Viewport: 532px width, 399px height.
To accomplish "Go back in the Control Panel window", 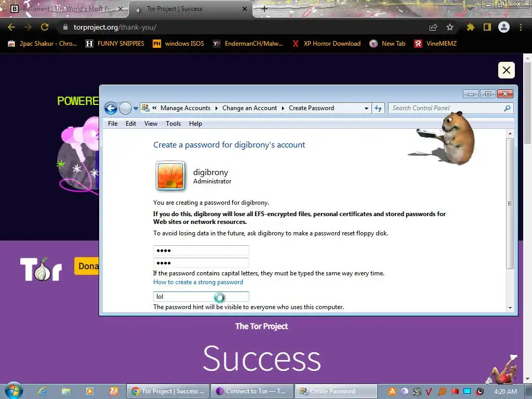I will click(x=111, y=108).
